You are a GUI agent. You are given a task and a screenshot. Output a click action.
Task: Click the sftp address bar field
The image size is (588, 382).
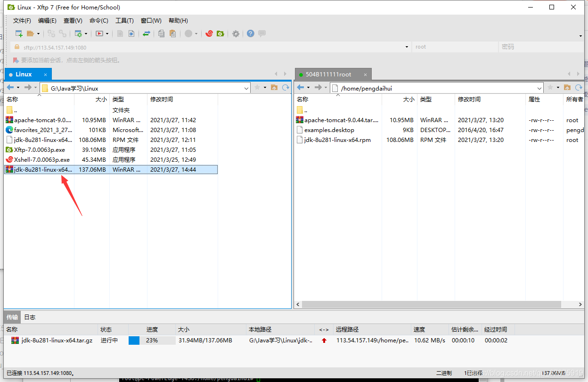tap(211, 47)
